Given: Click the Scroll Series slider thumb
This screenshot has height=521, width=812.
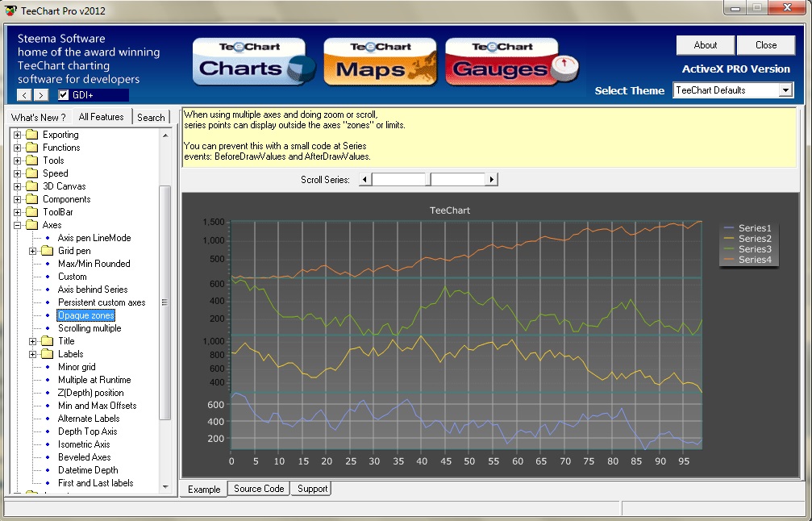Looking at the screenshot, I should [x=428, y=180].
